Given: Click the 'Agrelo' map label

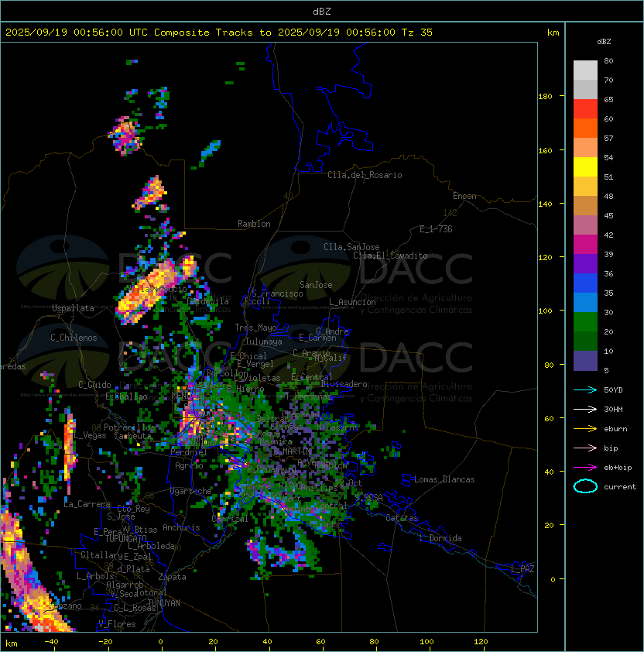Looking at the screenshot, I should click(x=189, y=465).
